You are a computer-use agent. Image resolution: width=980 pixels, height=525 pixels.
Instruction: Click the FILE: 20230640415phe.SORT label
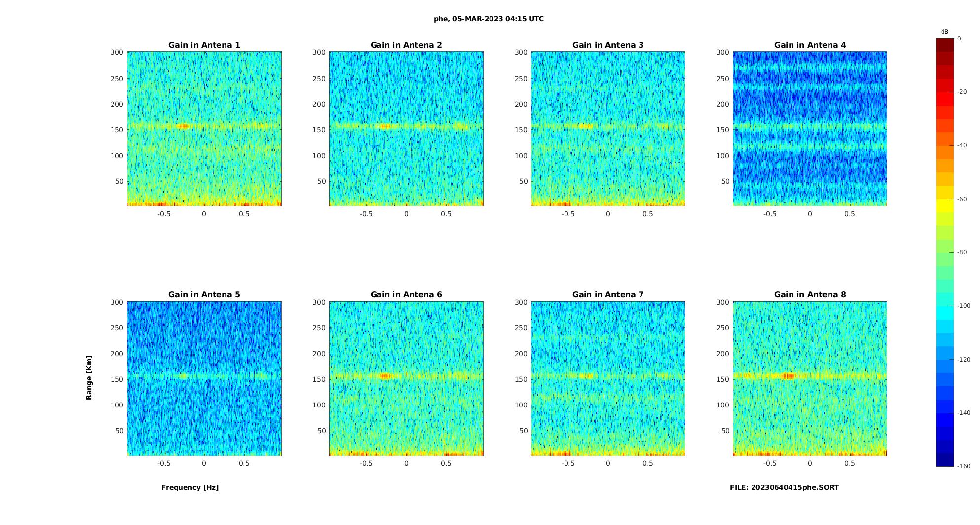(x=784, y=487)
